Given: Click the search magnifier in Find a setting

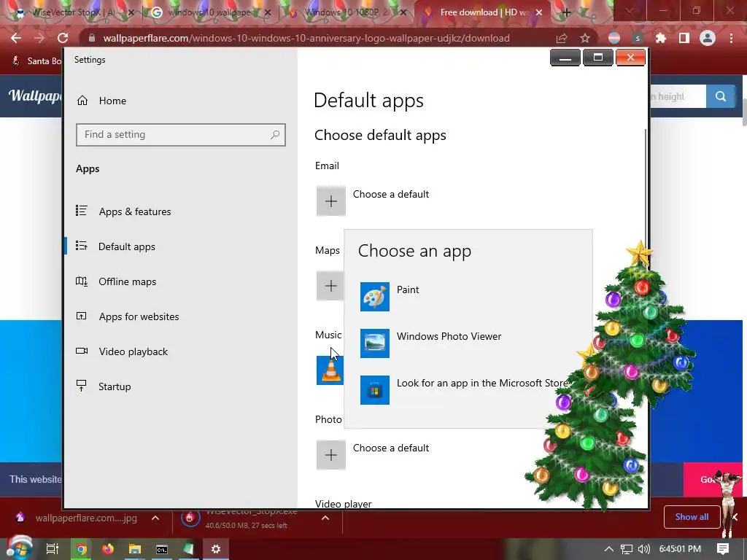Looking at the screenshot, I should pyautogui.click(x=275, y=135).
